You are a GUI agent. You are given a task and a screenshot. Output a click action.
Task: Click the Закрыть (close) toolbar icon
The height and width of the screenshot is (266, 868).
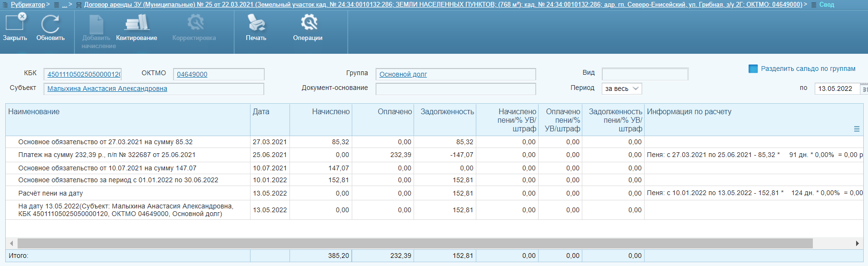pos(15,22)
